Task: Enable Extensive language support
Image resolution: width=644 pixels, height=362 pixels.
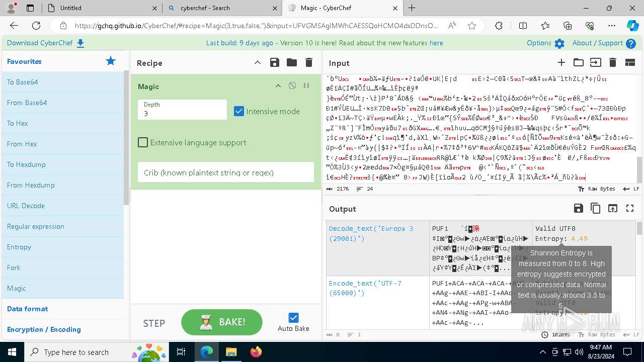Action: [x=143, y=142]
